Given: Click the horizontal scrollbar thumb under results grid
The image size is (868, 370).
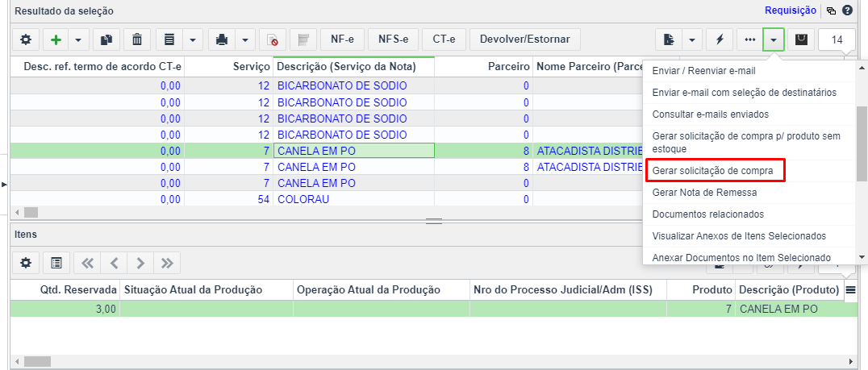Looking at the screenshot, I should click(31, 212).
